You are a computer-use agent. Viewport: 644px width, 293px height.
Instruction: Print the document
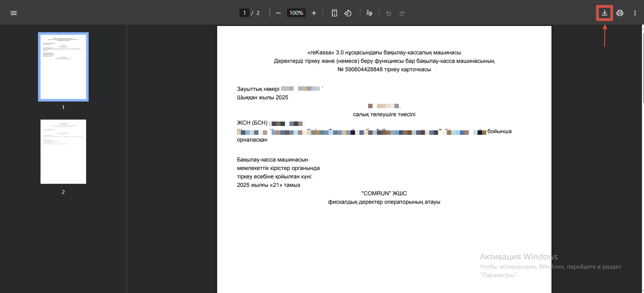(620, 13)
